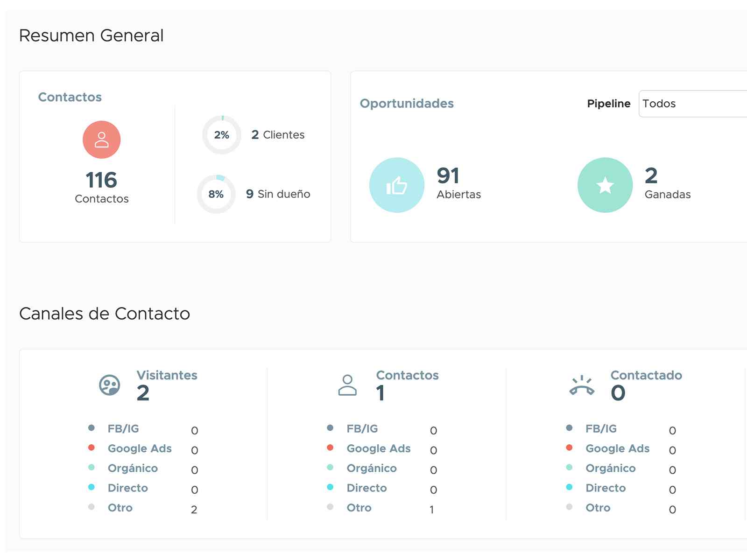Select the Visitantes face icon
Image resolution: width=747 pixels, height=560 pixels.
click(110, 385)
